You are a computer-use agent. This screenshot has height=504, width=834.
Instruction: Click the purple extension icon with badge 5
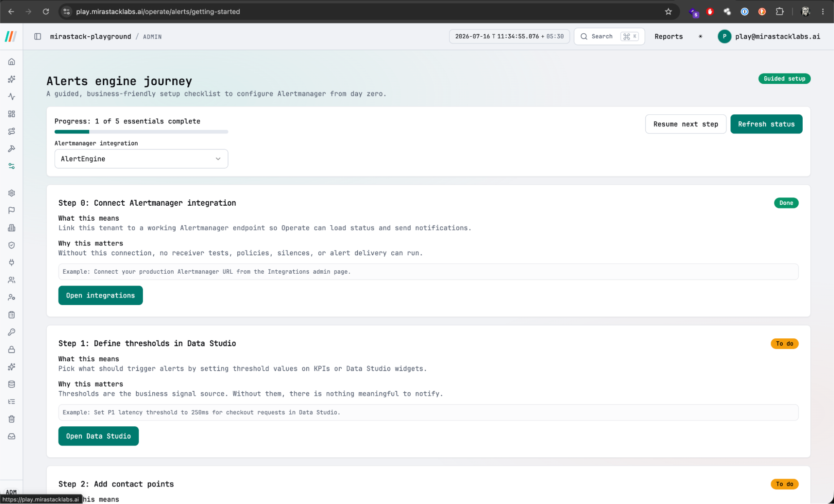pos(693,13)
